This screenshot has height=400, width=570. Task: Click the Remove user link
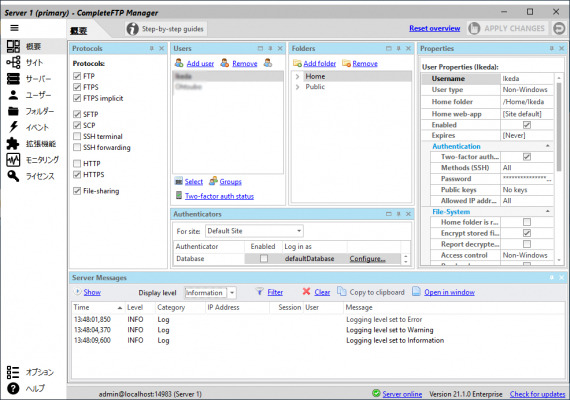click(x=245, y=64)
